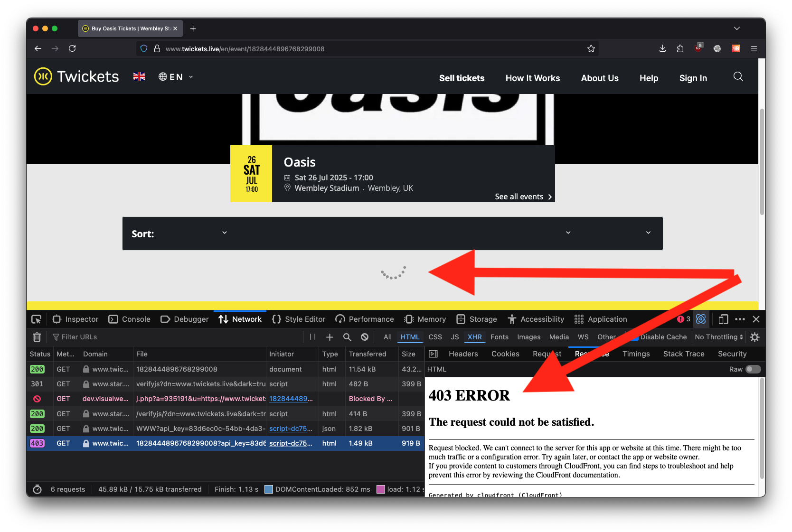Click the Twickets logo
The width and height of the screenshot is (792, 532).
click(x=76, y=76)
